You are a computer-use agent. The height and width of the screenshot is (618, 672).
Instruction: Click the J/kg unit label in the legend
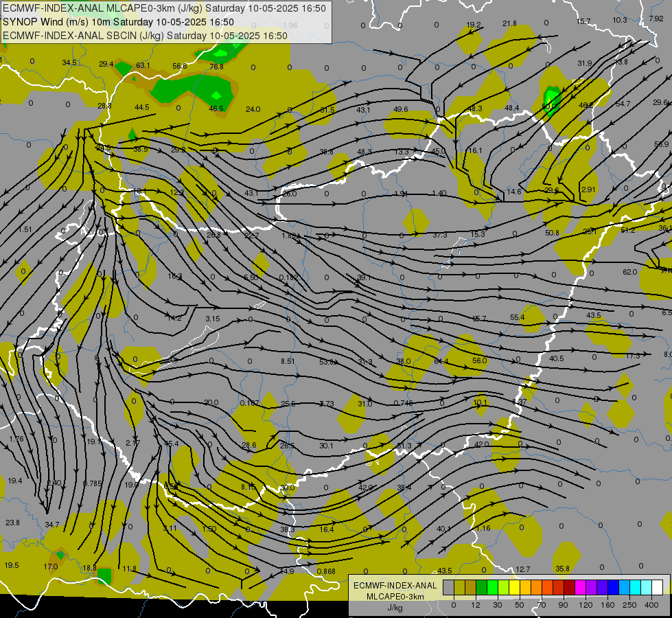[395, 608]
